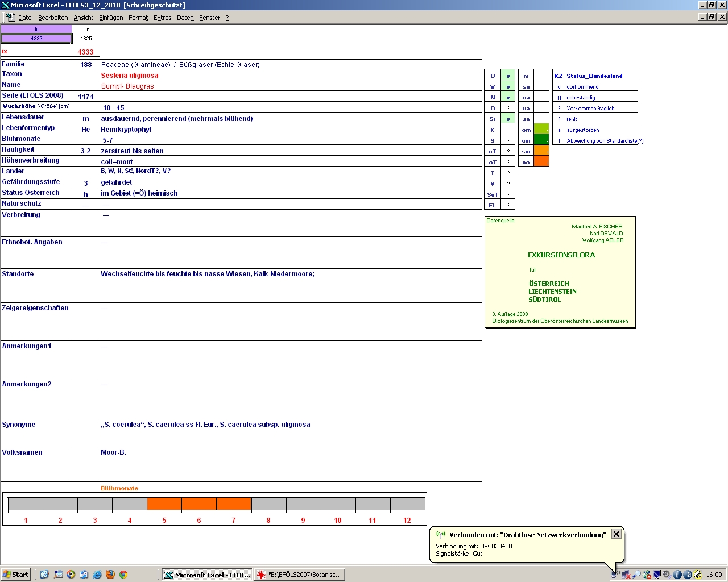Click the 'SüT' region code cell

(493, 194)
